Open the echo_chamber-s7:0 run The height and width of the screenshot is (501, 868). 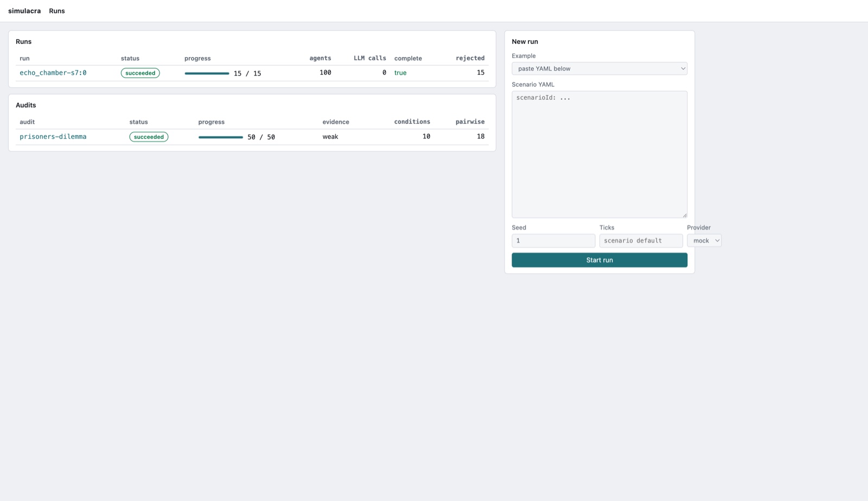click(53, 73)
